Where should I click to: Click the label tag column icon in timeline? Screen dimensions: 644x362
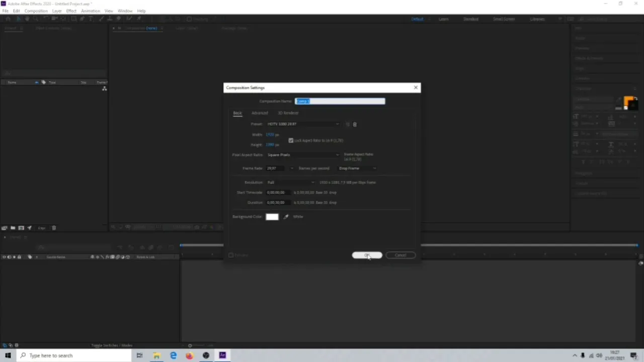tap(30, 257)
